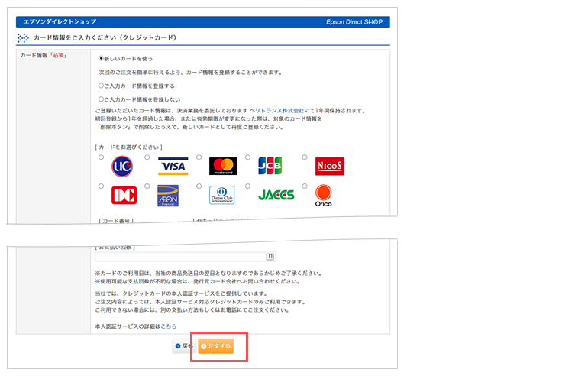Viewport: 588px width, 379px height.
Task: Click the UC card logo
Action: click(x=122, y=167)
